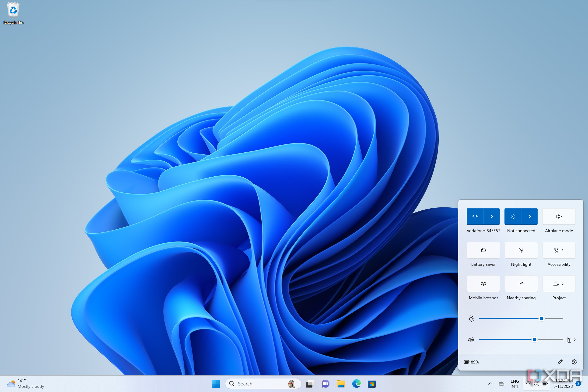Open Quick Settings gear/settings

pos(574,362)
